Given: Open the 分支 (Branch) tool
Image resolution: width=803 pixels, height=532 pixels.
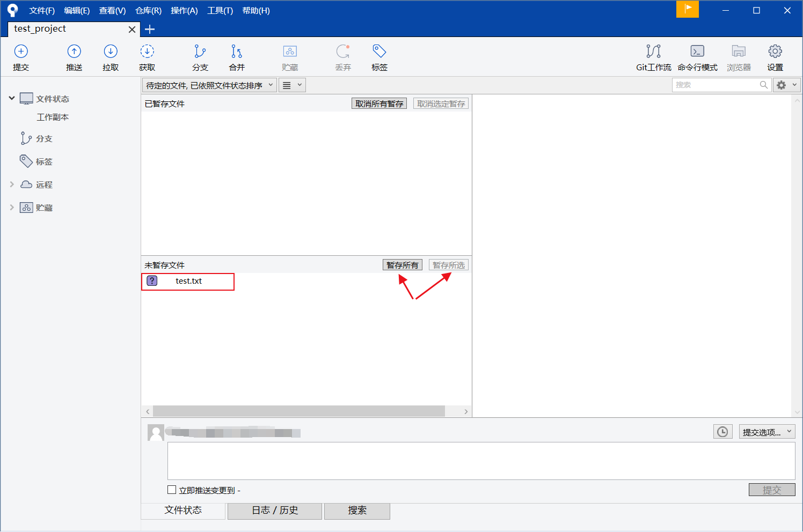Looking at the screenshot, I should coord(200,57).
